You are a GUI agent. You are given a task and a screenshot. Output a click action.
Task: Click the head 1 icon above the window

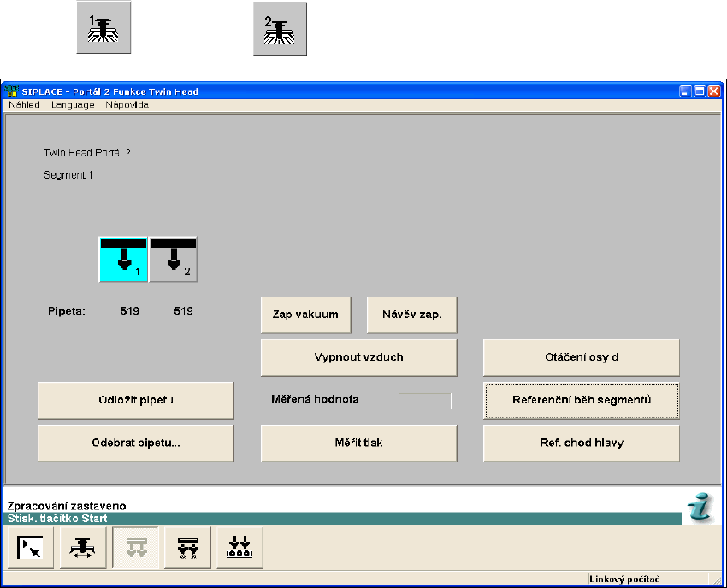(x=103, y=27)
